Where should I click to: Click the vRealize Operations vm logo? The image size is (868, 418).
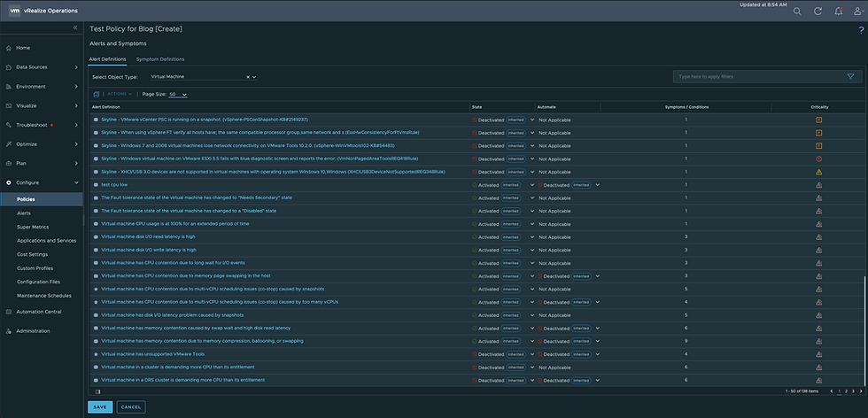(15, 11)
